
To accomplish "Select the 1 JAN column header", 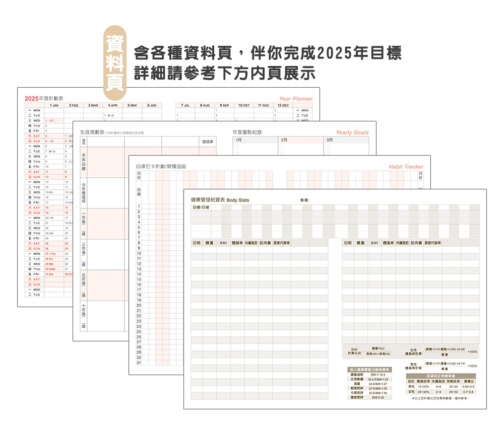I will (x=54, y=105).
